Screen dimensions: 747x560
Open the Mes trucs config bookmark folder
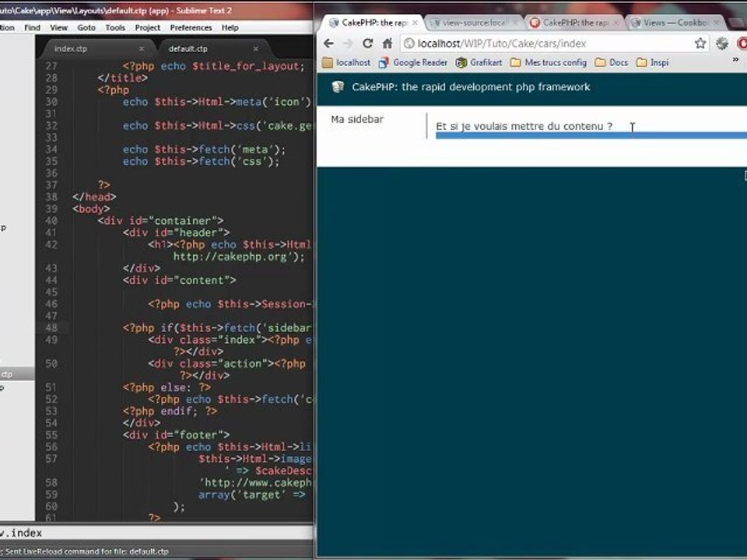pyautogui.click(x=549, y=62)
